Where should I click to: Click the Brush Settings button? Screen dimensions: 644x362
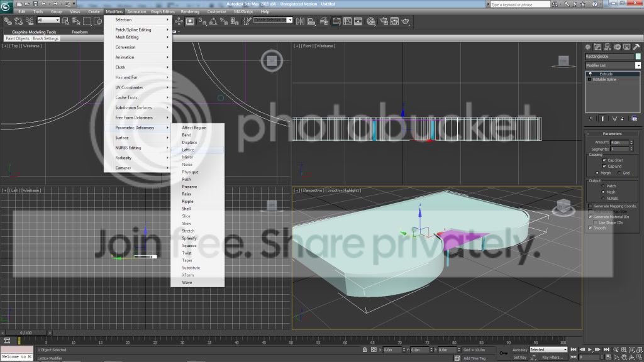[45, 38]
